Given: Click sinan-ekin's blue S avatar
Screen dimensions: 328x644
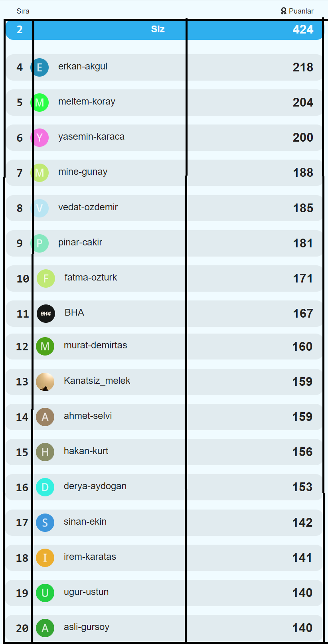Looking at the screenshot, I should coord(45,523).
